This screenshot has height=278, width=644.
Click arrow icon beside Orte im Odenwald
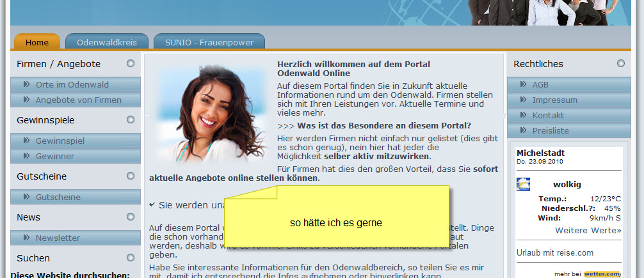pyautogui.click(x=27, y=84)
